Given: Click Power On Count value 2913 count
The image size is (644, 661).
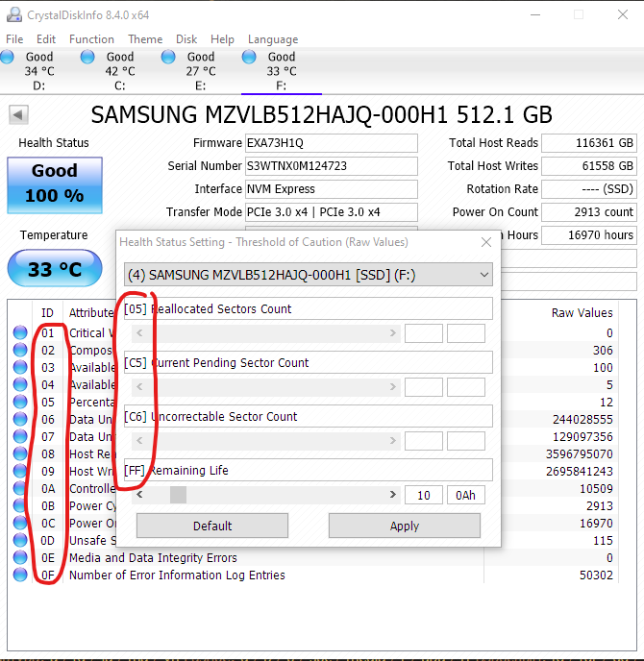Looking at the screenshot, I should coord(589,211).
